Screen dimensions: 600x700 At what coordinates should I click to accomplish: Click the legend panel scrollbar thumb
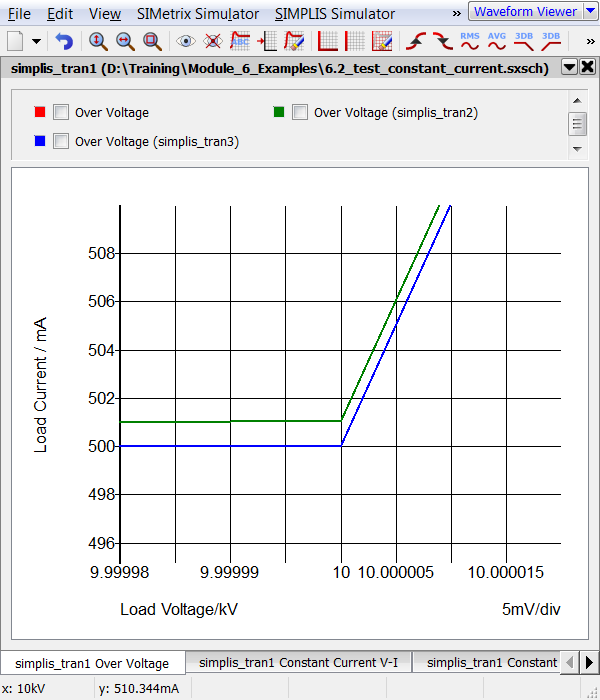pos(576,124)
